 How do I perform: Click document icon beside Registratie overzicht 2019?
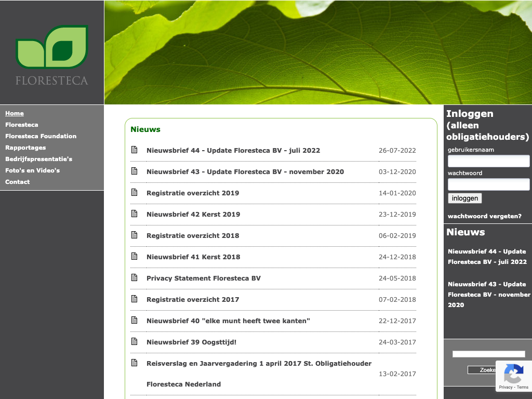click(134, 193)
